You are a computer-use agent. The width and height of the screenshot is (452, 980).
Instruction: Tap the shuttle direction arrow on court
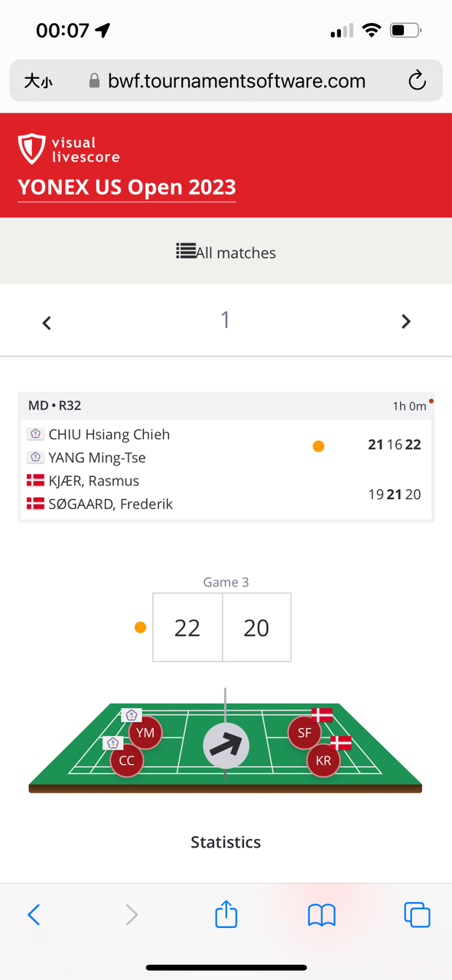click(x=226, y=745)
